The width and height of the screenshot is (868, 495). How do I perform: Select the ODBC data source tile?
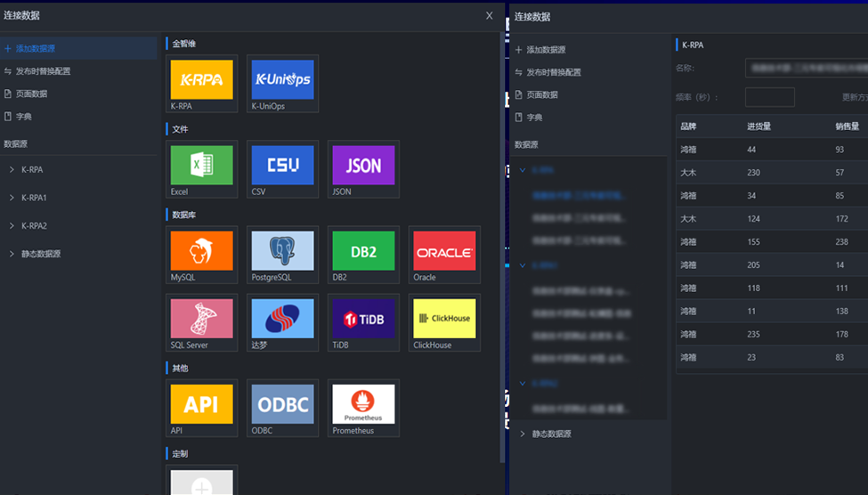click(x=282, y=408)
